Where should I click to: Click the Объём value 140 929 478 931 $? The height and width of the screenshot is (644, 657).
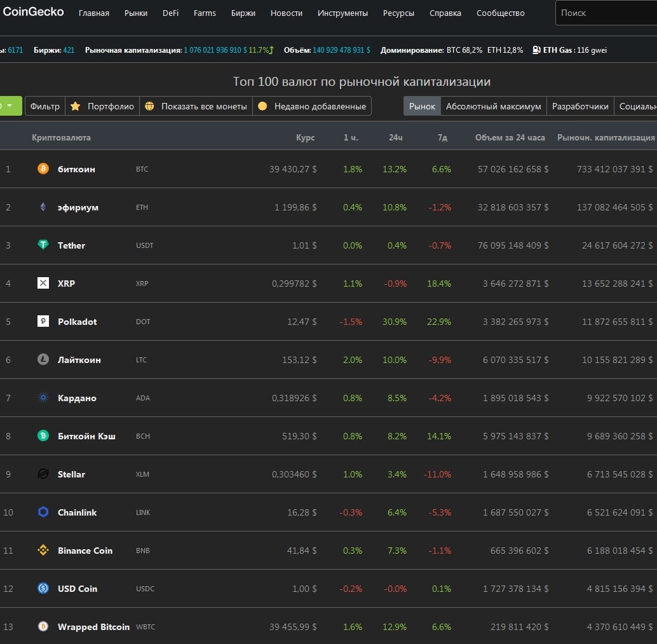pos(341,50)
